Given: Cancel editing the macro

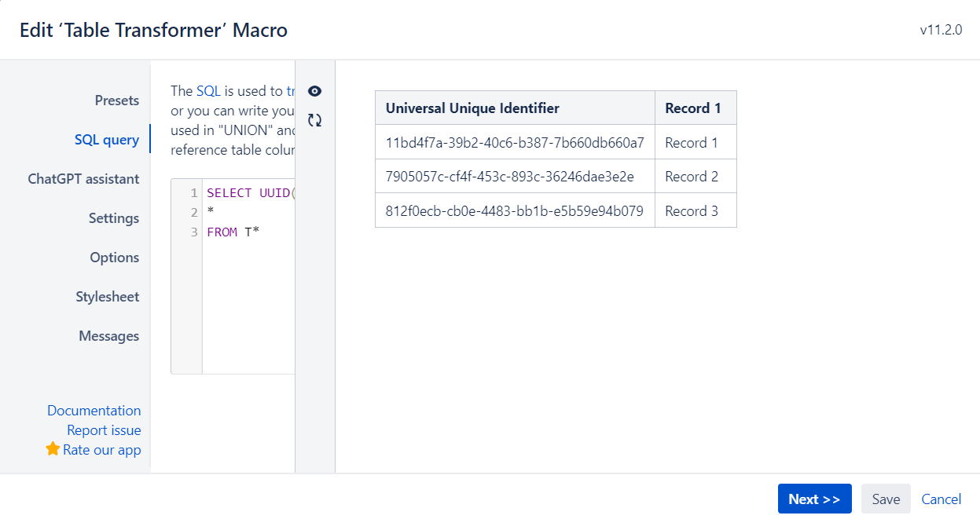Looking at the screenshot, I should 941,499.
